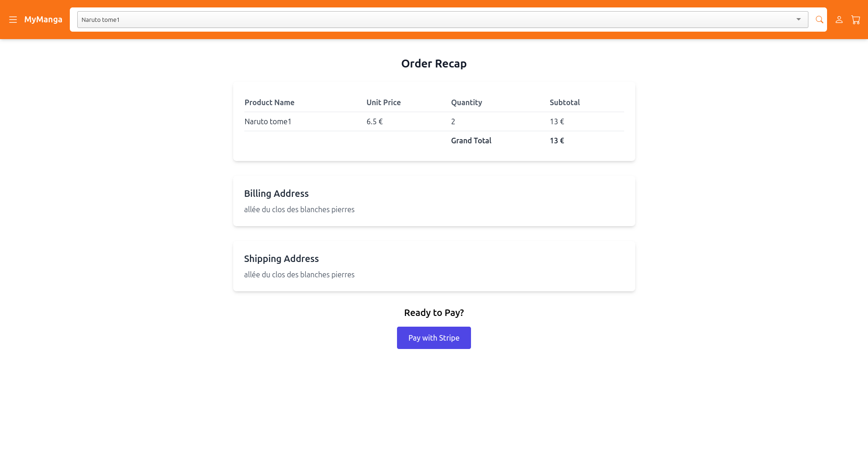Screen dimensions: 868x463
Task: Click the orange search magnifier icon
Action: [x=820, y=20]
